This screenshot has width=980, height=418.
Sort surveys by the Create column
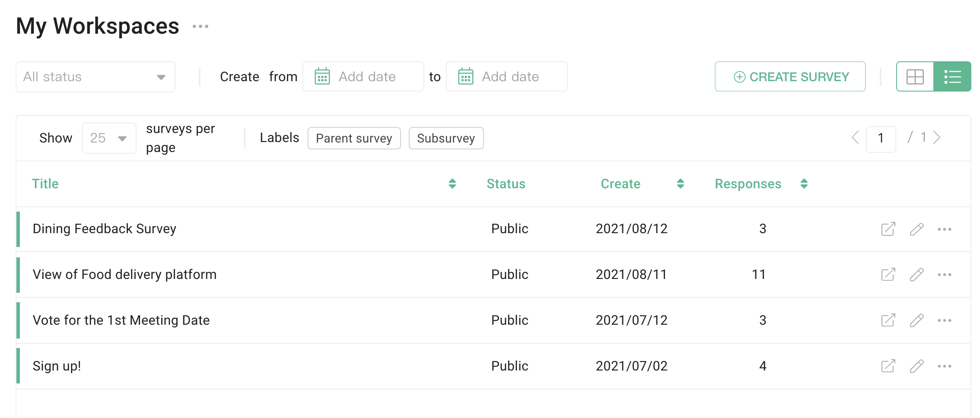(x=681, y=184)
